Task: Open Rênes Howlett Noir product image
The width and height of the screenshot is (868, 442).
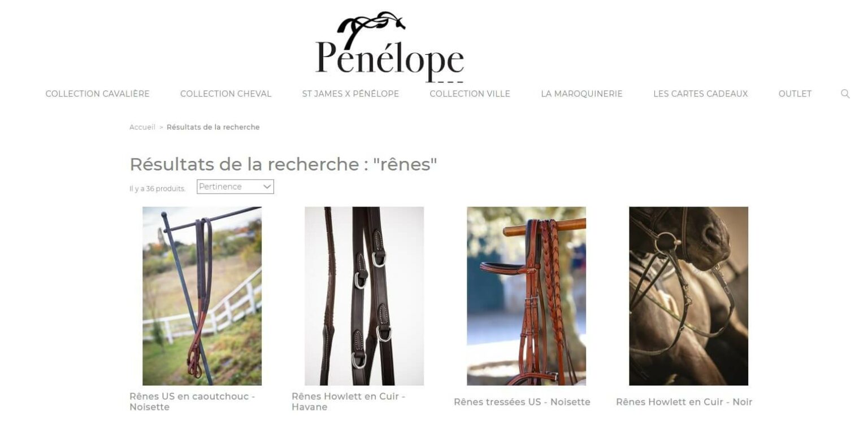Action: click(x=688, y=296)
